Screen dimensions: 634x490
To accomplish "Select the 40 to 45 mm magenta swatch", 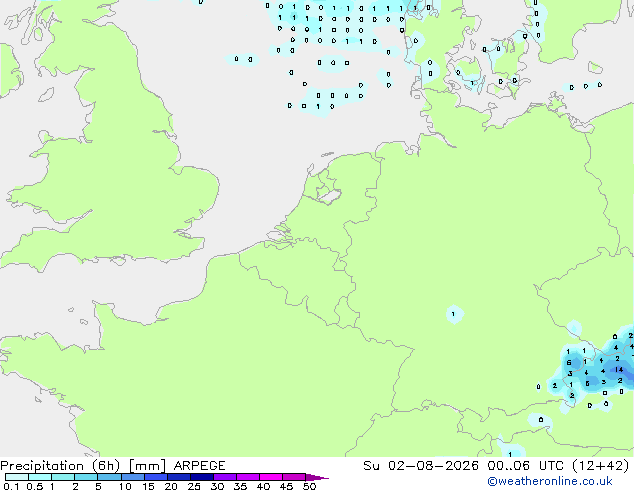I will (x=271, y=477).
